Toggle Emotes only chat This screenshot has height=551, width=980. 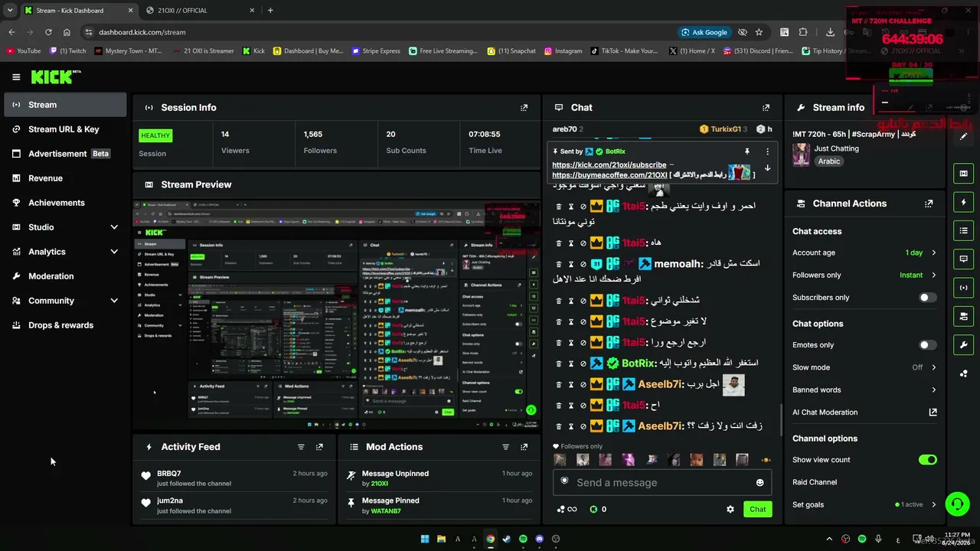(927, 345)
